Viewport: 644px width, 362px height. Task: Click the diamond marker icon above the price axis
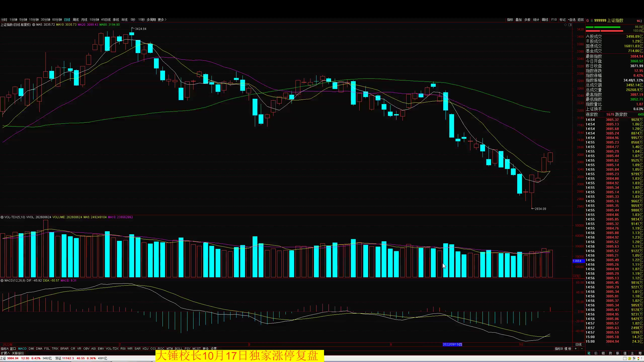click(x=565, y=25)
